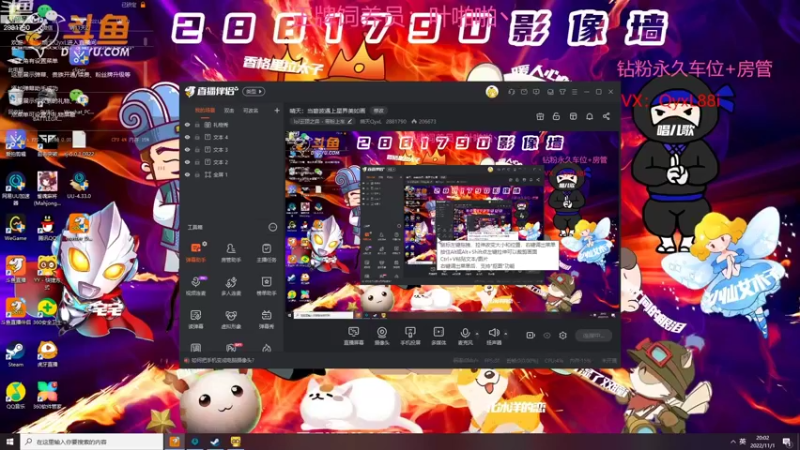The image size is (800, 450).
Task: Open Steam desktop shortcut
Action: (15, 354)
